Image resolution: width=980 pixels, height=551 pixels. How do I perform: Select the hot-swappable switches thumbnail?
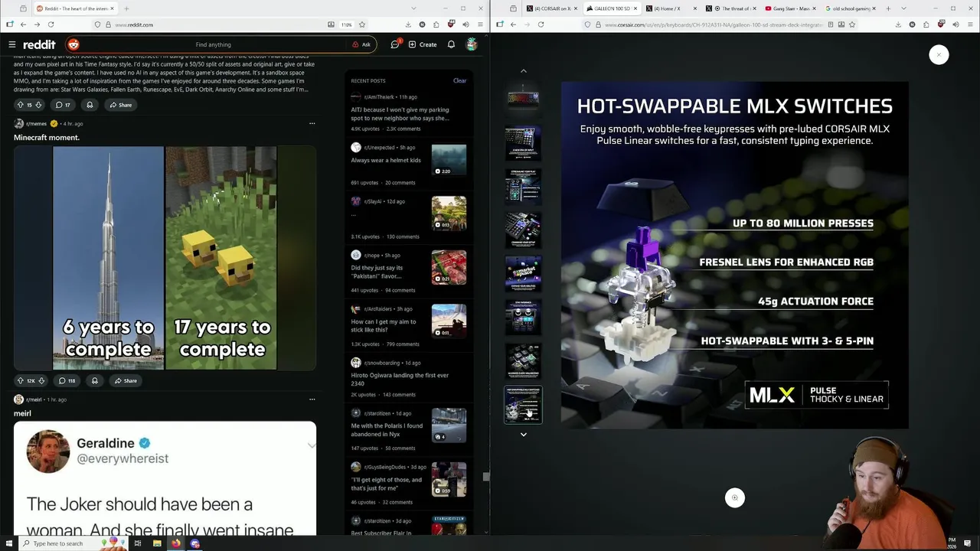point(523,404)
